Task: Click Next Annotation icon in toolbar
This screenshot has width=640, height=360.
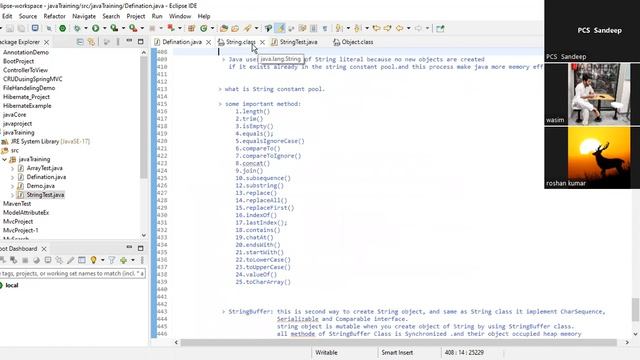Action: pos(339,28)
